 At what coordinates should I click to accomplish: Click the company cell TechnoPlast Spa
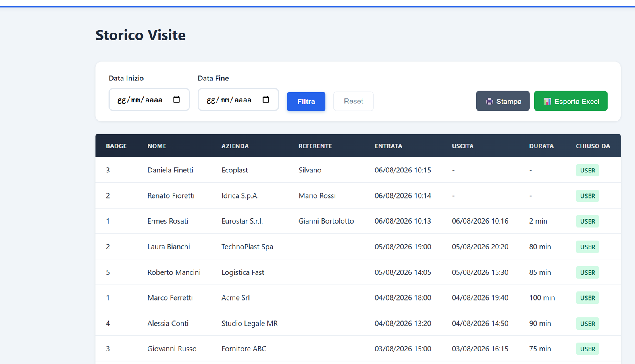click(247, 247)
